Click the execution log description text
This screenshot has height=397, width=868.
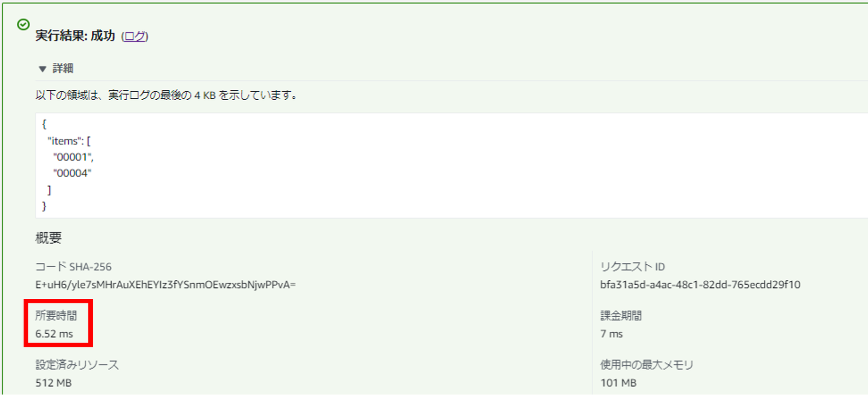pos(167,95)
